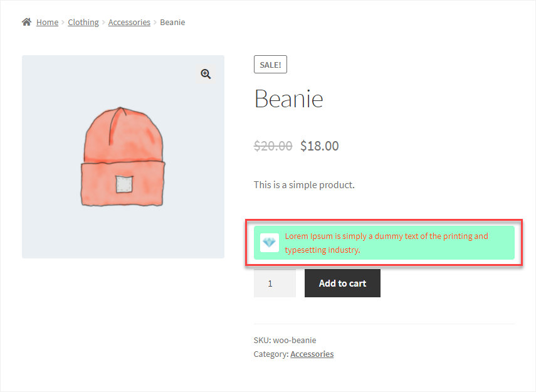
Task: Focus the quantity input field
Action: coord(275,283)
